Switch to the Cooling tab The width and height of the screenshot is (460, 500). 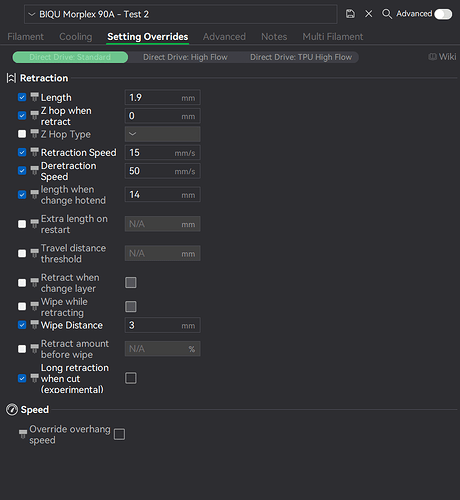pyautogui.click(x=76, y=36)
